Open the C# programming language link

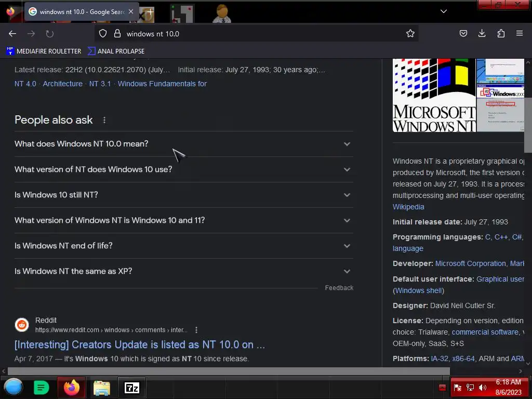517,237
